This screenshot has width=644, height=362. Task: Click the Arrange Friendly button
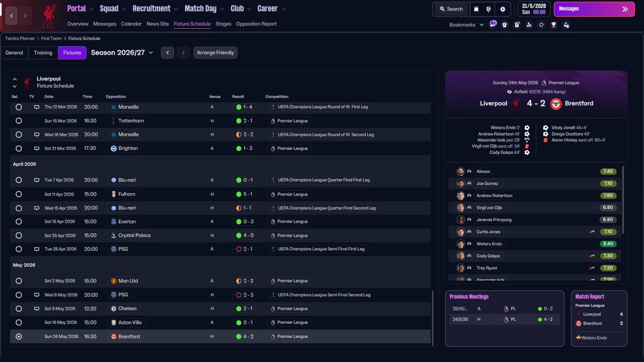tap(215, 53)
